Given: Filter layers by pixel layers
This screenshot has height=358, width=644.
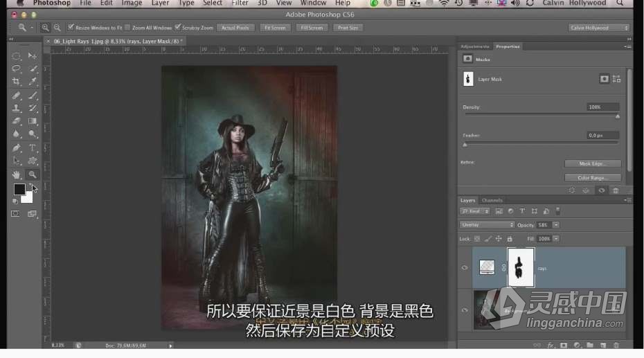Looking at the screenshot, I should coord(499,211).
